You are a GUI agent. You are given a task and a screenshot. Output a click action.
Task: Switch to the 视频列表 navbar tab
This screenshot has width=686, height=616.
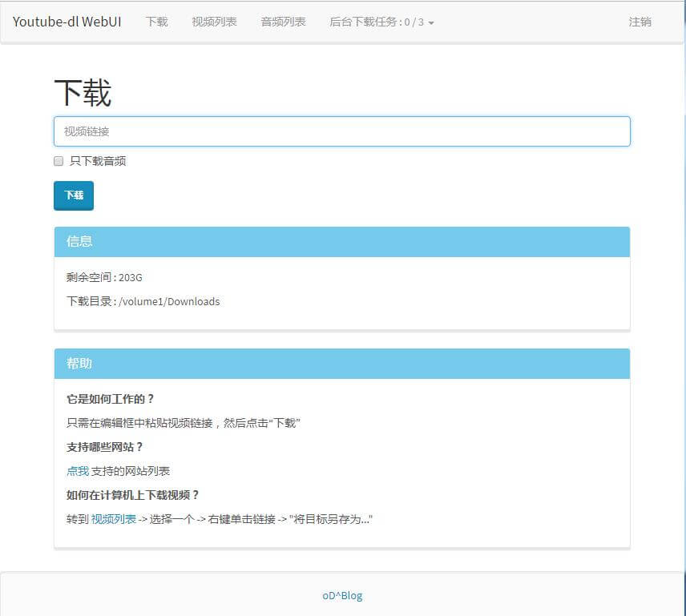click(x=214, y=22)
